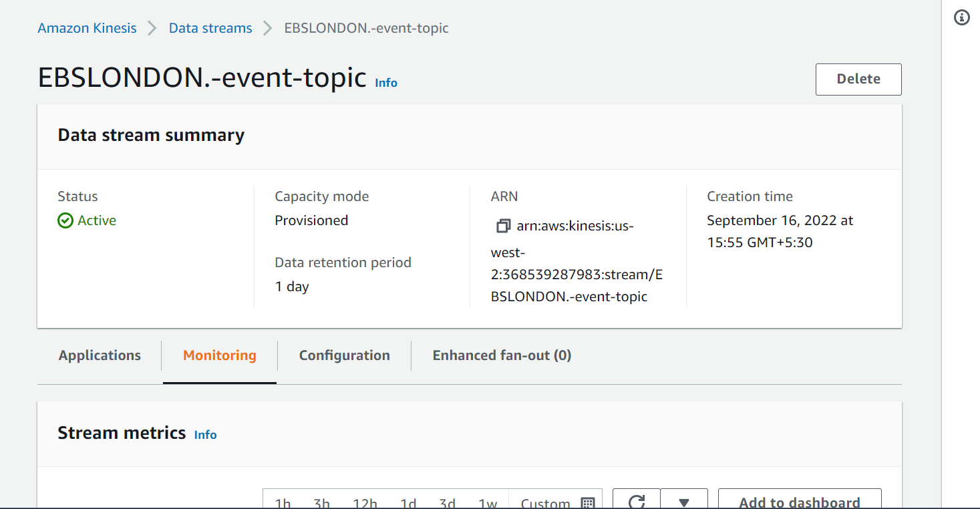980x509 pixels.
Task: Click the calendar icon beside Custom
Action: pyautogui.click(x=587, y=502)
